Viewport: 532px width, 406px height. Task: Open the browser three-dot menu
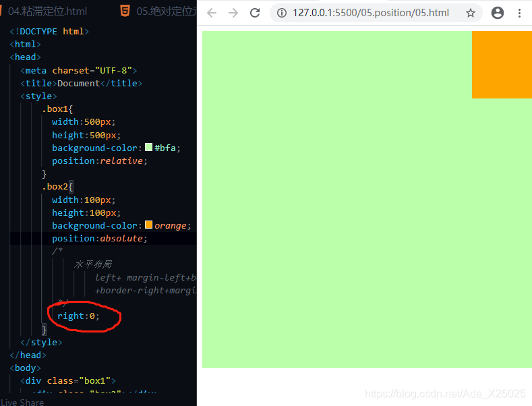pos(519,13)
